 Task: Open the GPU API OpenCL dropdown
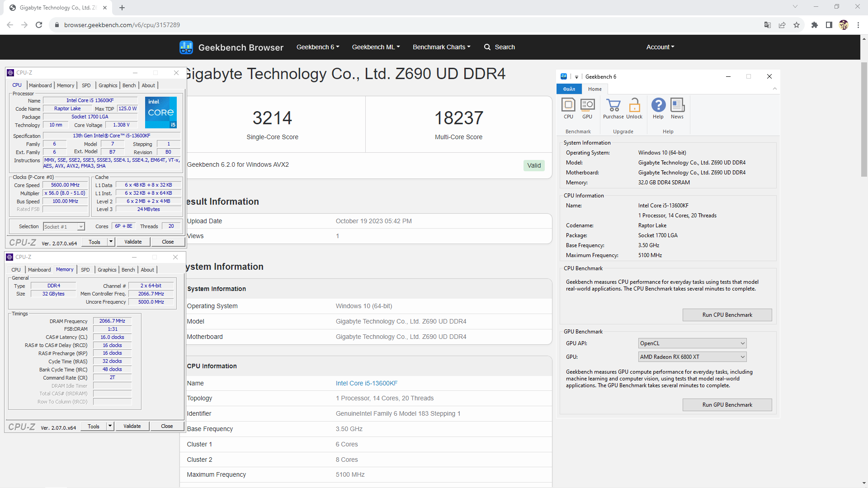coord(692,343)
